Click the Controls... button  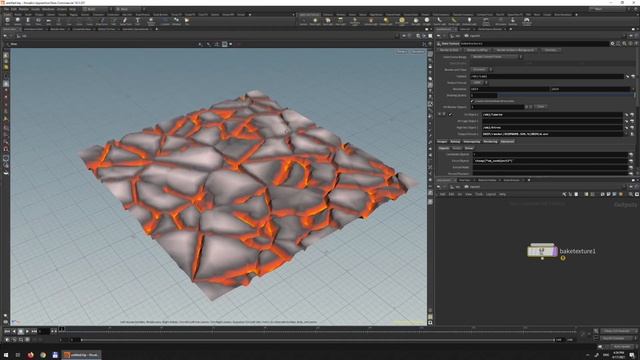pyautogui.click(x=550, y=50)
